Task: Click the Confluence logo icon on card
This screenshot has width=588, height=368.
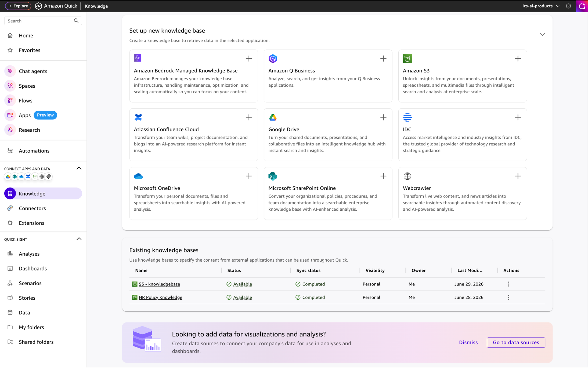Action: tap(138, 117)
